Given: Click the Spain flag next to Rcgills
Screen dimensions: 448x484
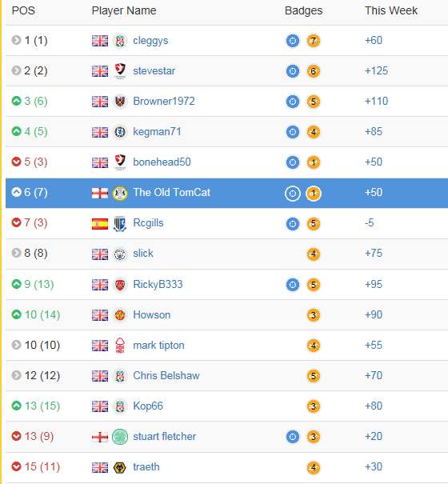Looking at the screenshot, I should point(100,224).
